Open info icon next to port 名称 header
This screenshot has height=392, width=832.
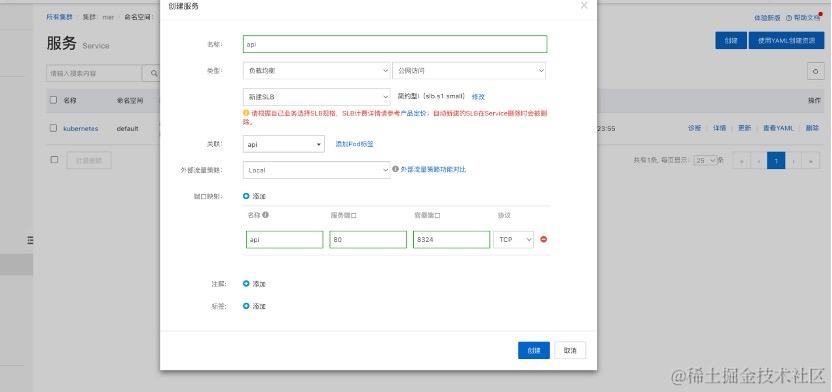coord(265,215)
